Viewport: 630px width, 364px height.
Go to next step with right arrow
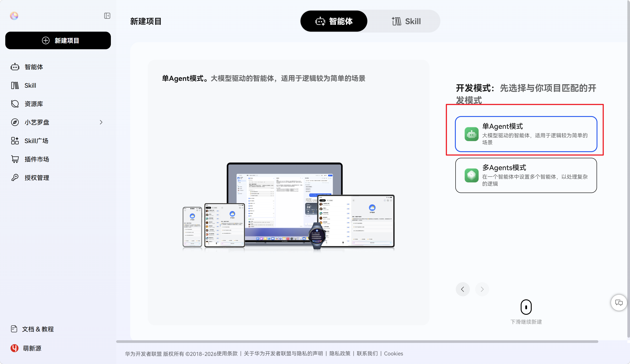pyautogui.click(x=482, y=289)
